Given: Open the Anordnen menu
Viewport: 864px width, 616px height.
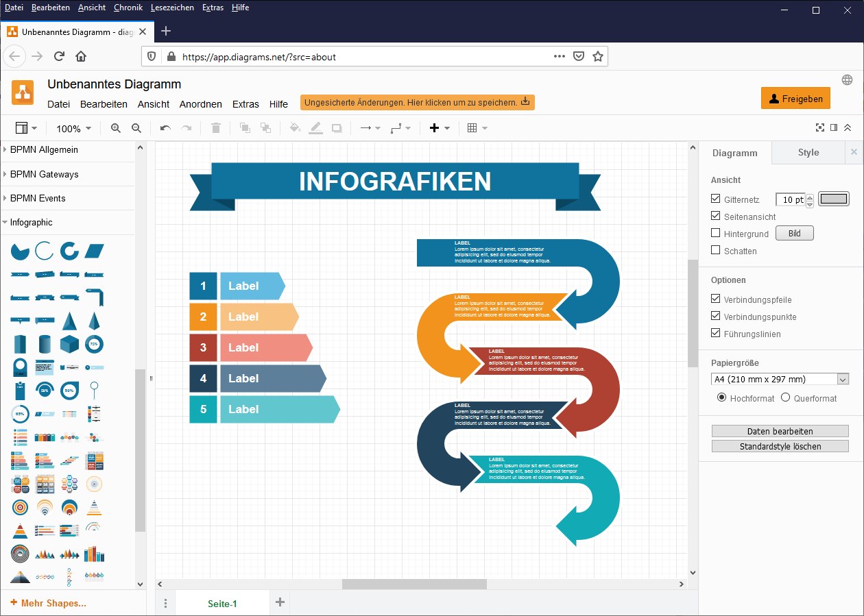Looking at the screenshot, I should click(x=200, y=104).
